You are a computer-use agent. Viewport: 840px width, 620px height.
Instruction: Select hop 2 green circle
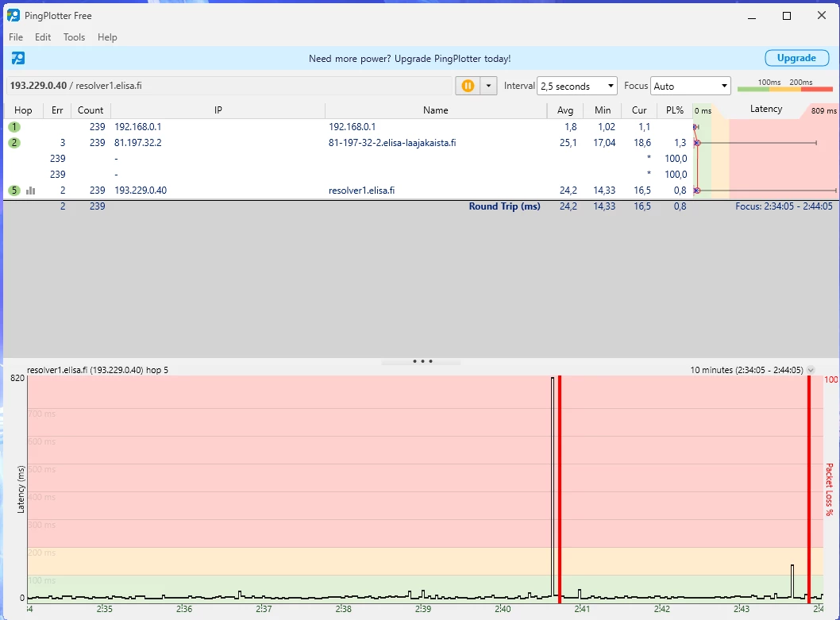14,143
